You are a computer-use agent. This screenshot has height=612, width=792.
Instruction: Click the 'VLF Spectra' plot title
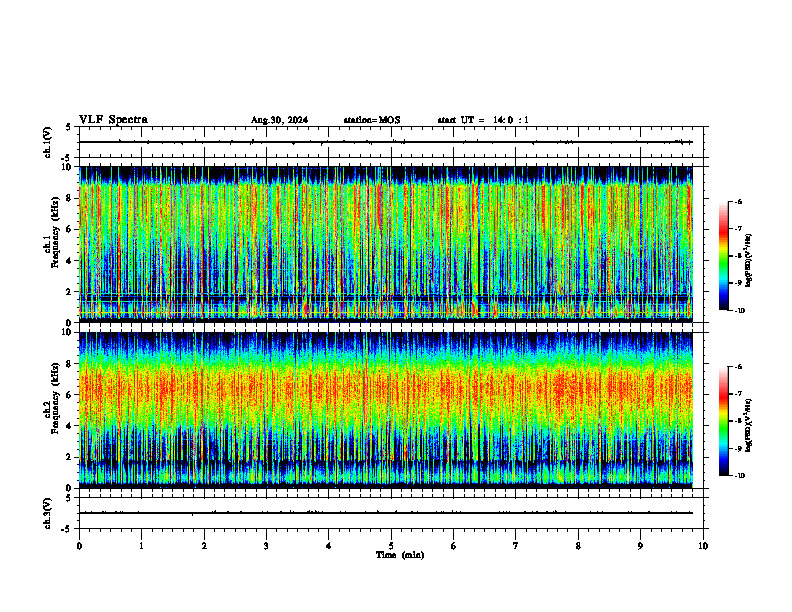pyautogui.click(x=113, y=120)
